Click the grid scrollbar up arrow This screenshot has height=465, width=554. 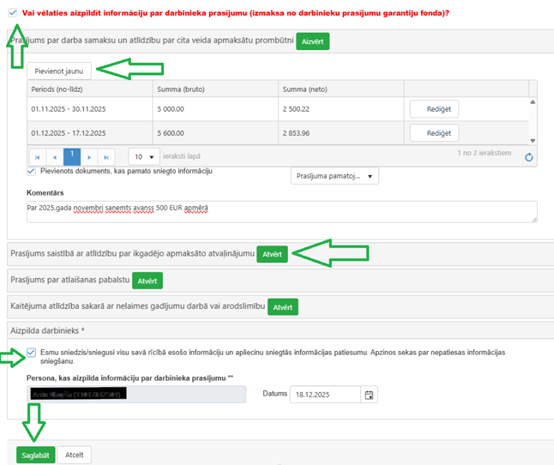click(532, 102)
